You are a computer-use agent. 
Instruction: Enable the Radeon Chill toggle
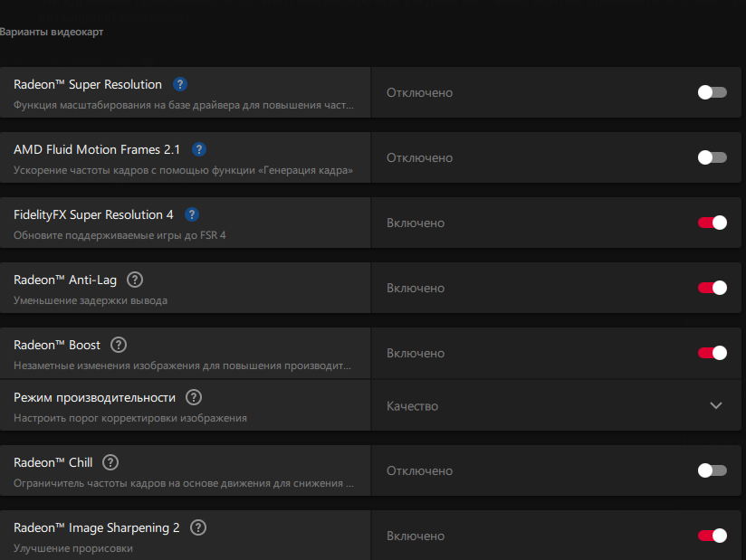coord(712,470)
